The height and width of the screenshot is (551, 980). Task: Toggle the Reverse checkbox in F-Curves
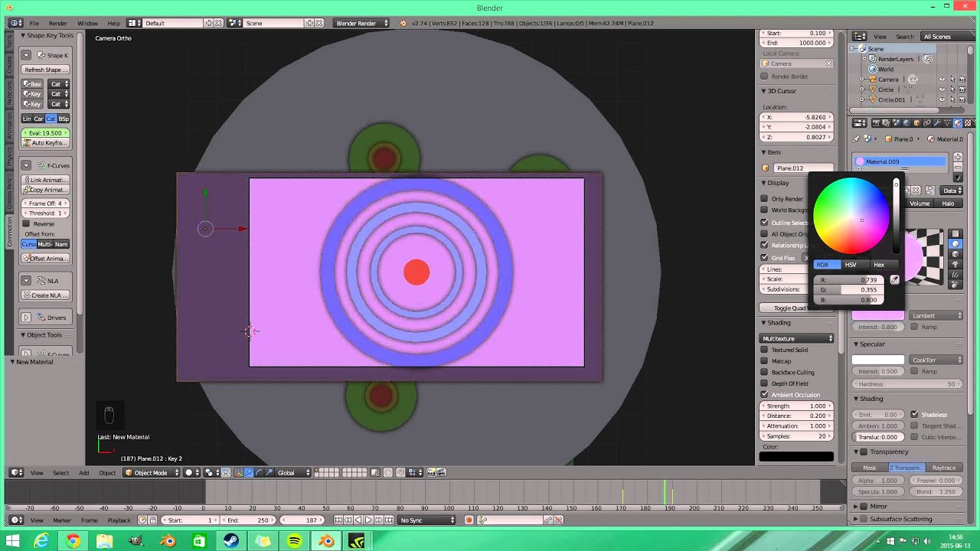[x=27, y=224]
